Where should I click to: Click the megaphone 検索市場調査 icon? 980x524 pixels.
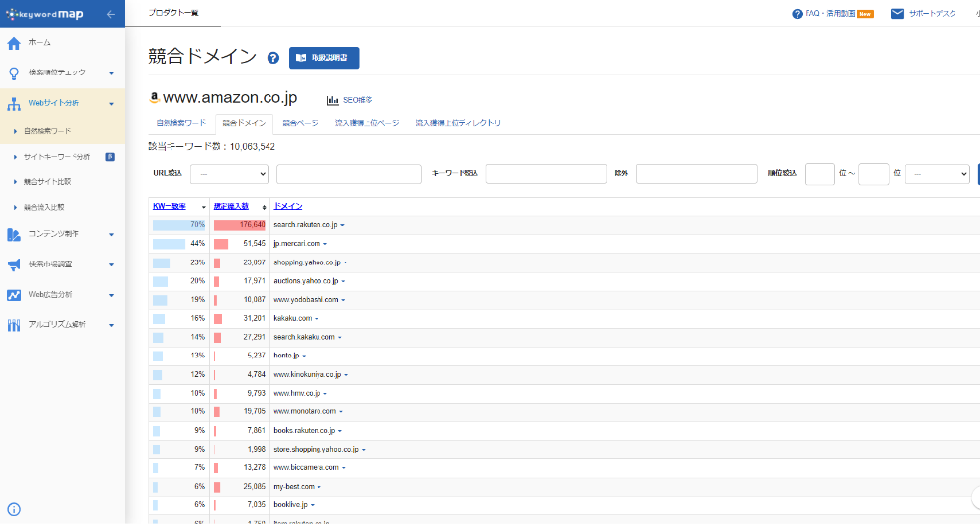14,264
